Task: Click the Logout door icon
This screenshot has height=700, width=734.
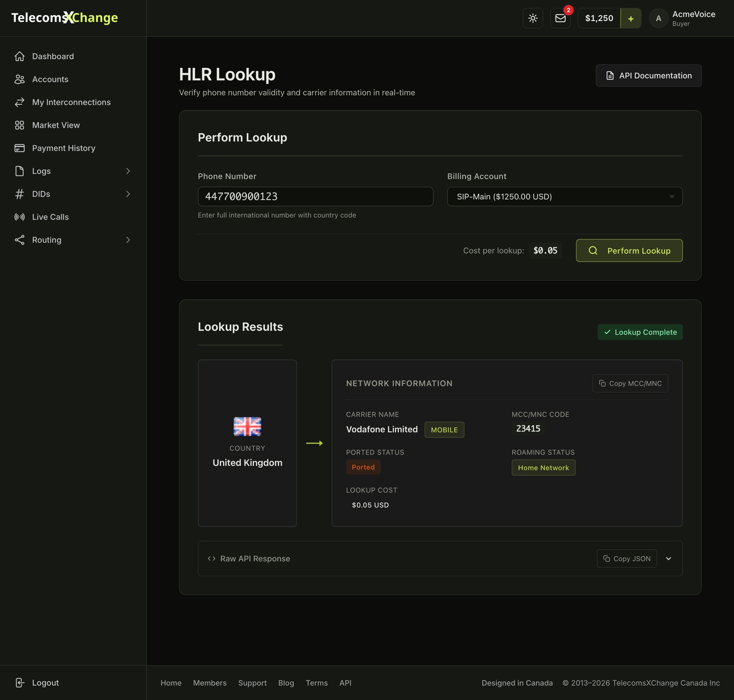Action: pyautogui.click(x=19, y=683)
